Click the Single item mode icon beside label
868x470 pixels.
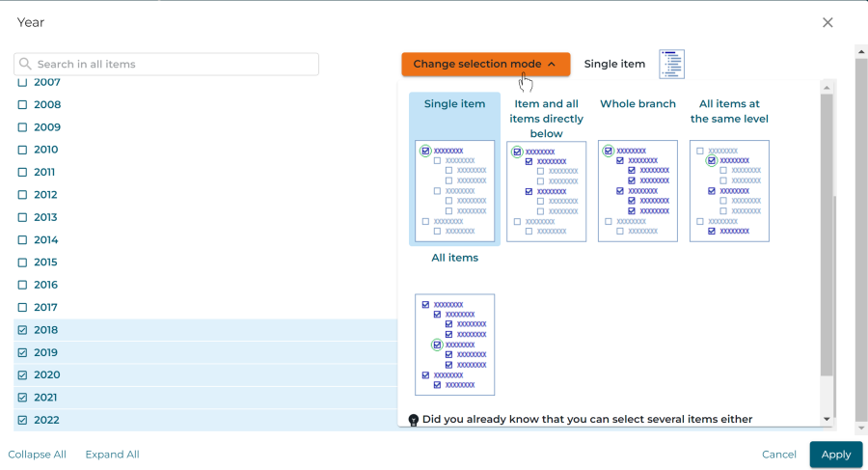(671, 64)
